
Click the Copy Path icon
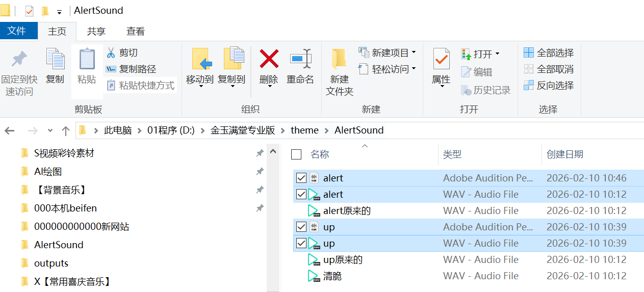coord(111,69)
